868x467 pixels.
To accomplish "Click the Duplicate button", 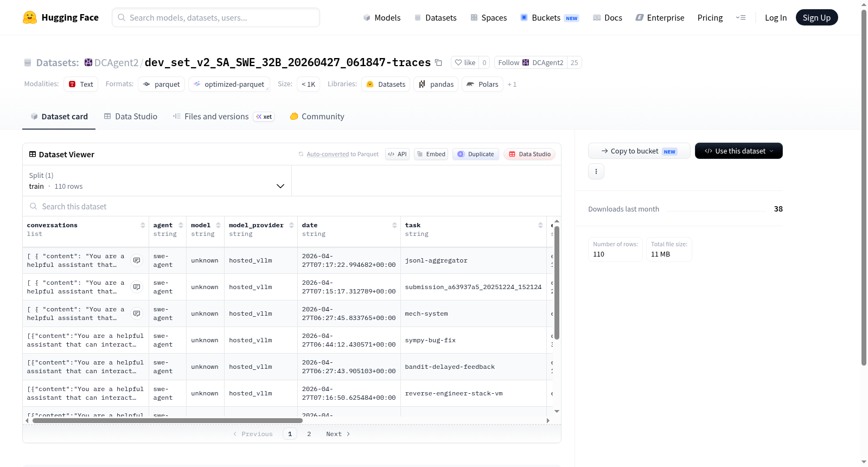I will [476, 154].
